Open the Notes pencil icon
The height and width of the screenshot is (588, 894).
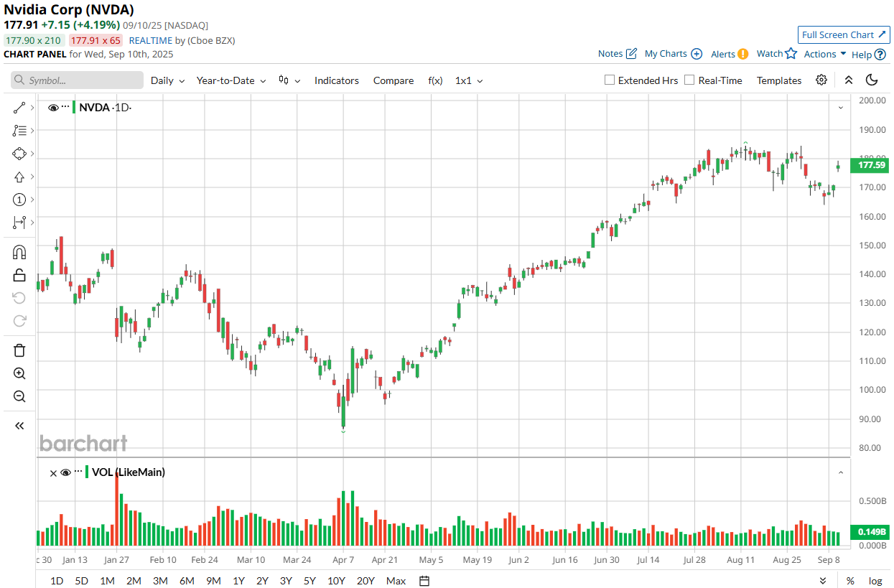coord(632,53)
